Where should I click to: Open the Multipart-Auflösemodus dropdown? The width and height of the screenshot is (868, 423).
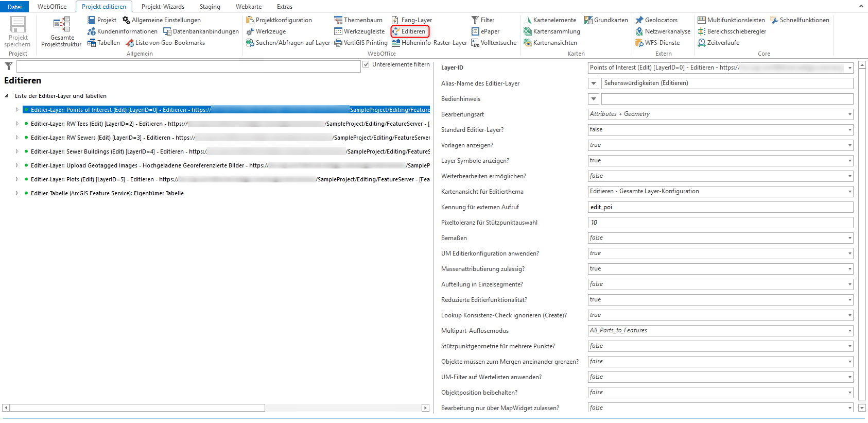(849, 331)
